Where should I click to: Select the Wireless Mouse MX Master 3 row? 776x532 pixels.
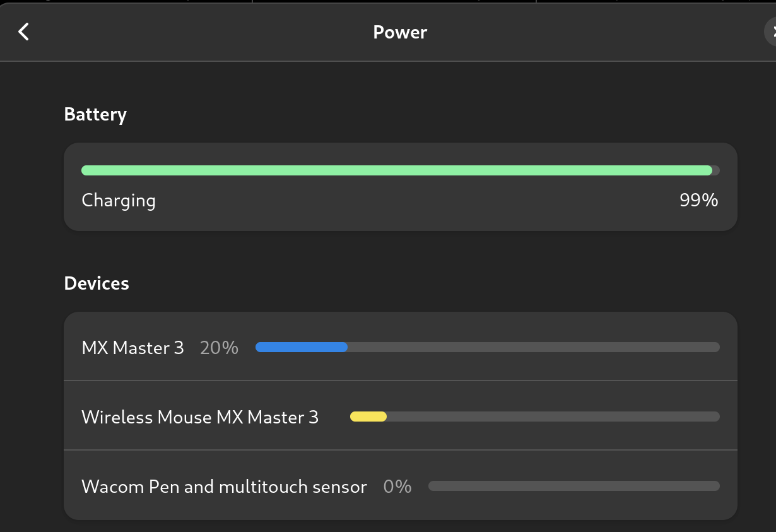(x=399, y=417)
